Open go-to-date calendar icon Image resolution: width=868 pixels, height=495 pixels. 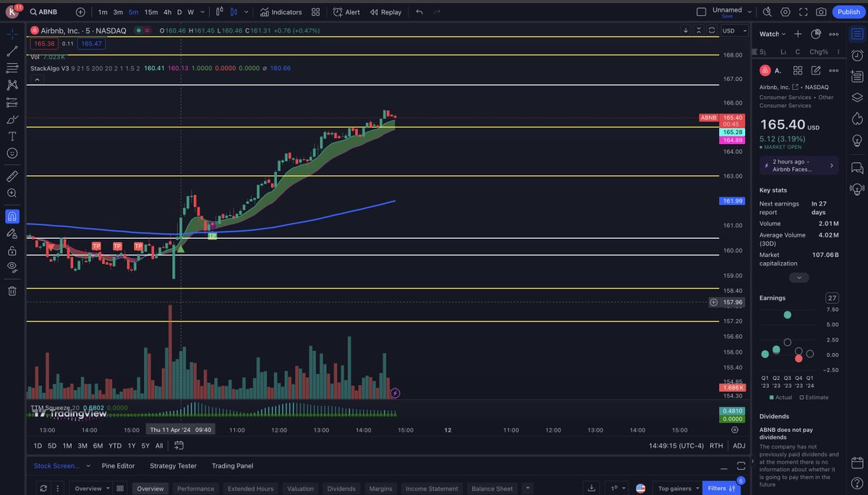[179, 446]
